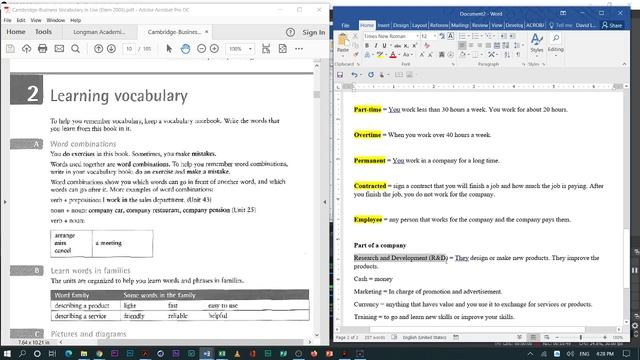Select the arrow selection tool in Acrobat
This screenshot has height=360, width=640.
tap(169, 49)
